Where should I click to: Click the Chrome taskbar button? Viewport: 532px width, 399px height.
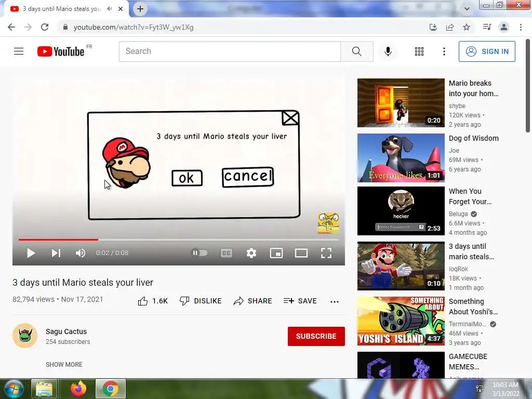pyautogui.click(x=111, y=389)
